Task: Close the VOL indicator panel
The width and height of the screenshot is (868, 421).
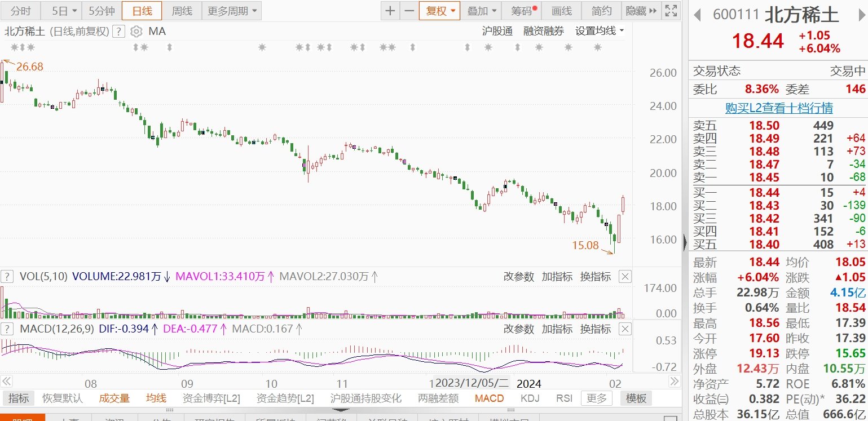Action: (625, 276)
